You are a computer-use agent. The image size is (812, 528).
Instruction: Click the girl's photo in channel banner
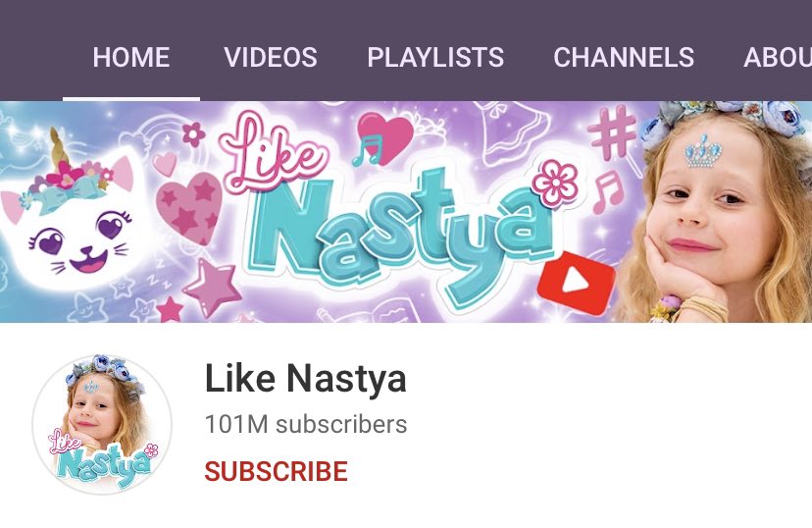coord(717,211)
